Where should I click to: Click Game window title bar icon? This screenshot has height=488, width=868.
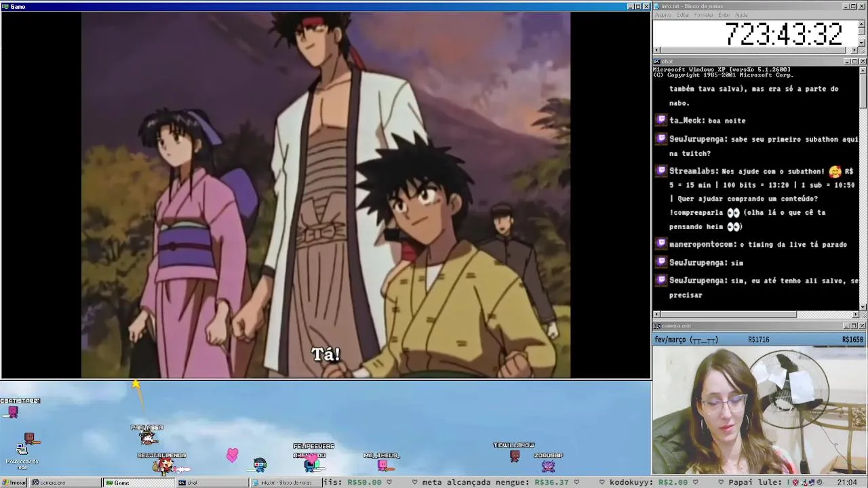tap(5, 6)
